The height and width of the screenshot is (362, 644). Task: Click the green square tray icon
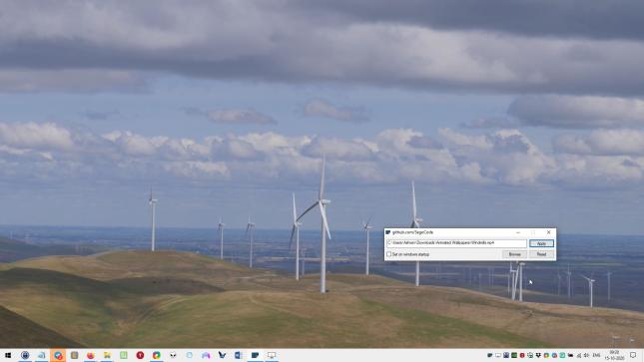point(514,355)
